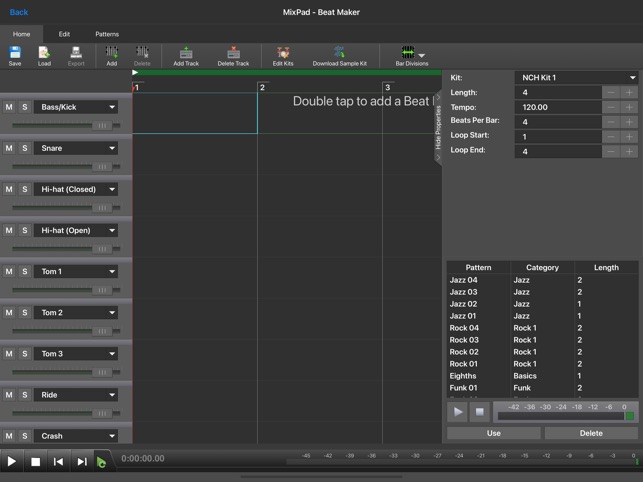This screenshot has height=482, width=643.
Task: Open the Crash instrument dropdown
Action: [x=76, y=436]
